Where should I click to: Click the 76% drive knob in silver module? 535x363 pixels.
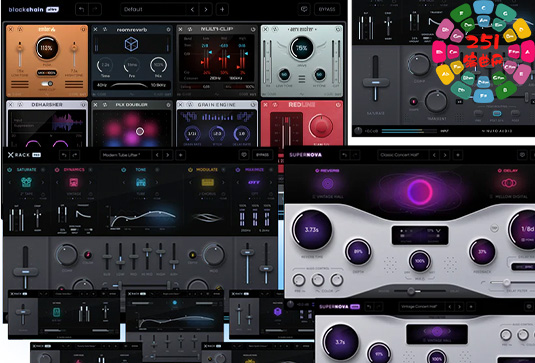[302, 48]
